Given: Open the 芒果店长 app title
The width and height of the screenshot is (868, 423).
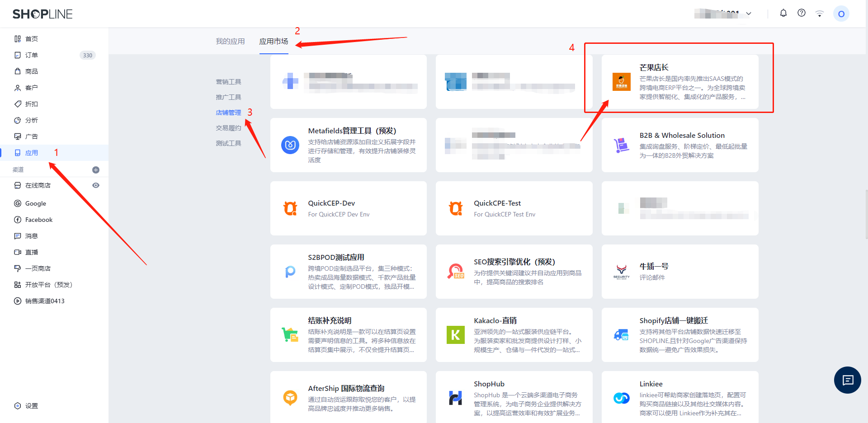Looking at the screenshot, I should (x=654, y=67).
